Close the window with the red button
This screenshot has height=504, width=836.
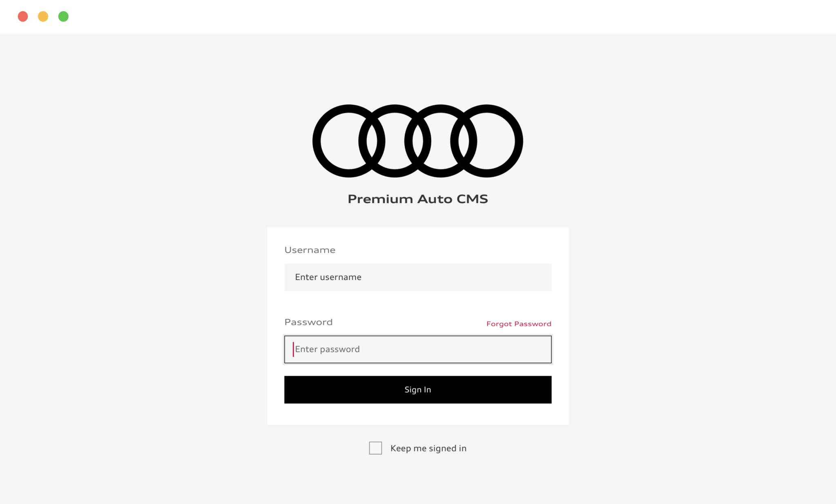(23, 16)
